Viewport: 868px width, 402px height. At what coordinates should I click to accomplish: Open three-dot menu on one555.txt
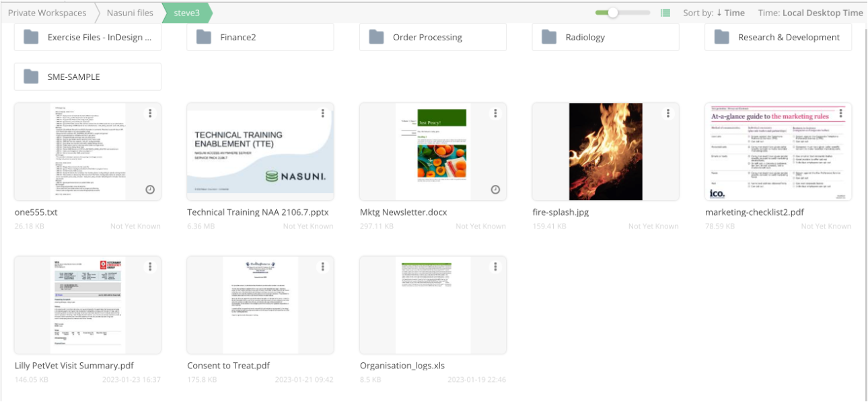pos(150,113)
